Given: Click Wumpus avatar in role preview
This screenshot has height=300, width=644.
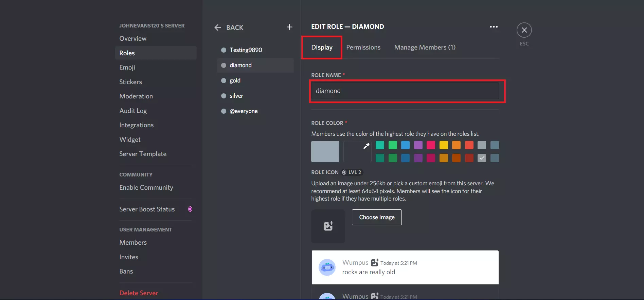Looking at the screenshot, I should click(x=327, y=267).
